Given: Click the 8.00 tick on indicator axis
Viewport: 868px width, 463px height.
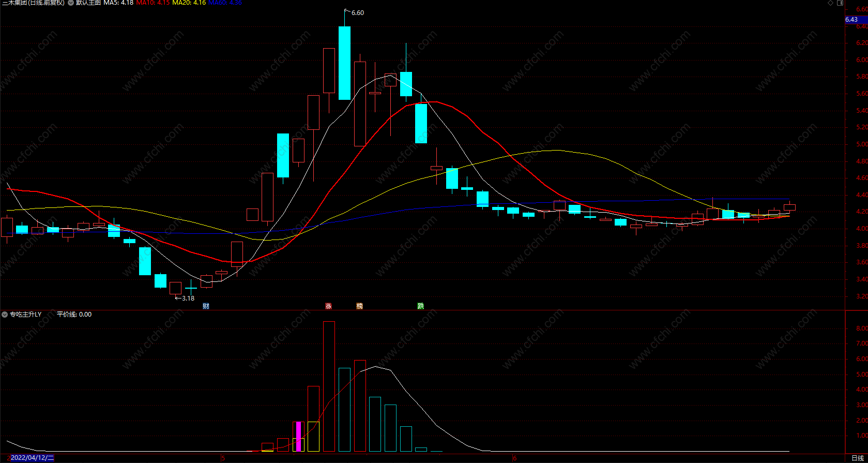Looking at the screenshot, I should pyautogui.click(x=862, y=328).
